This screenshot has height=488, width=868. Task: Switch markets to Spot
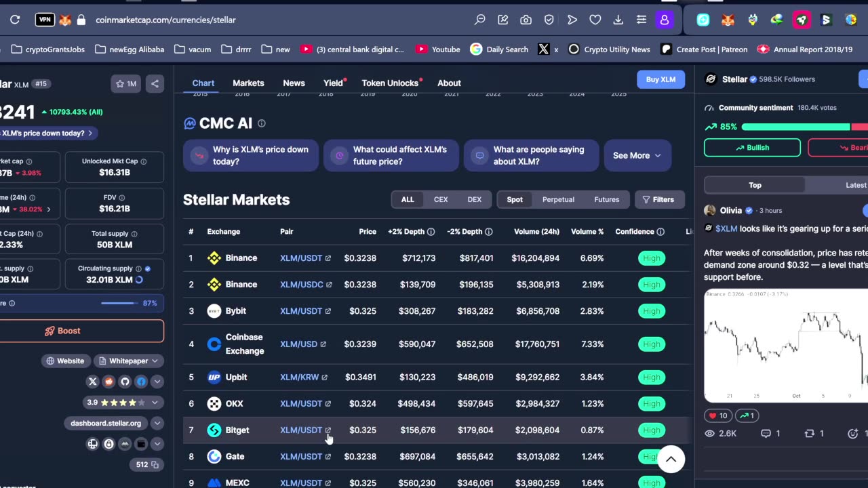click(x=515, y=199)
